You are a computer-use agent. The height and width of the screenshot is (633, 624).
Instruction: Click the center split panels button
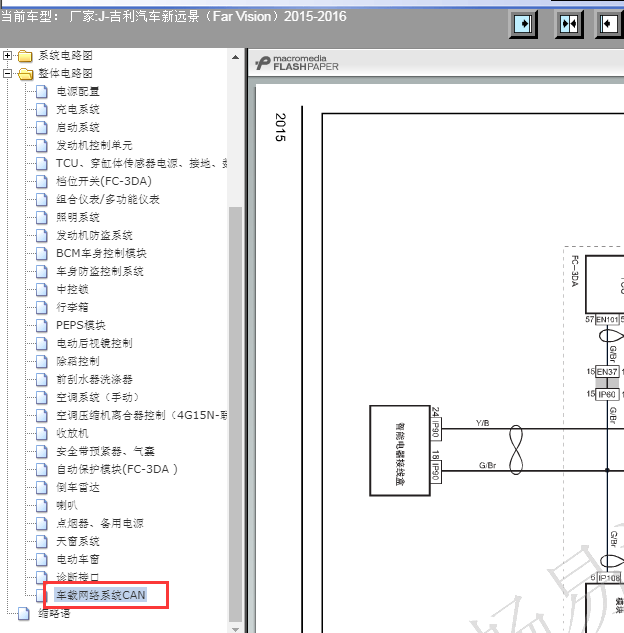[569, 24]
